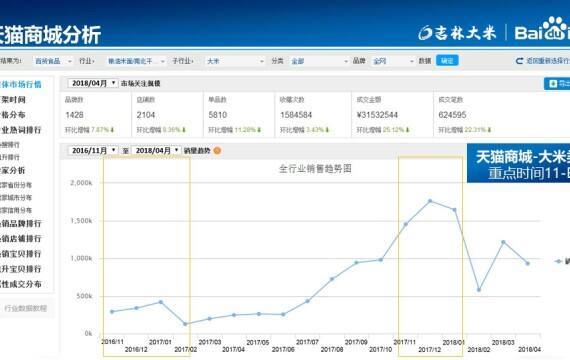Click the 2018/02 low data point
The height and width of the screenshot is (360, 570).
tap(479, 290)
